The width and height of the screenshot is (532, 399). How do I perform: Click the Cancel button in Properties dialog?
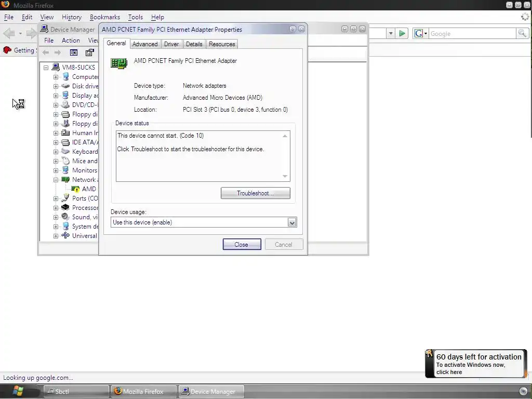click(x=284, y=244)
